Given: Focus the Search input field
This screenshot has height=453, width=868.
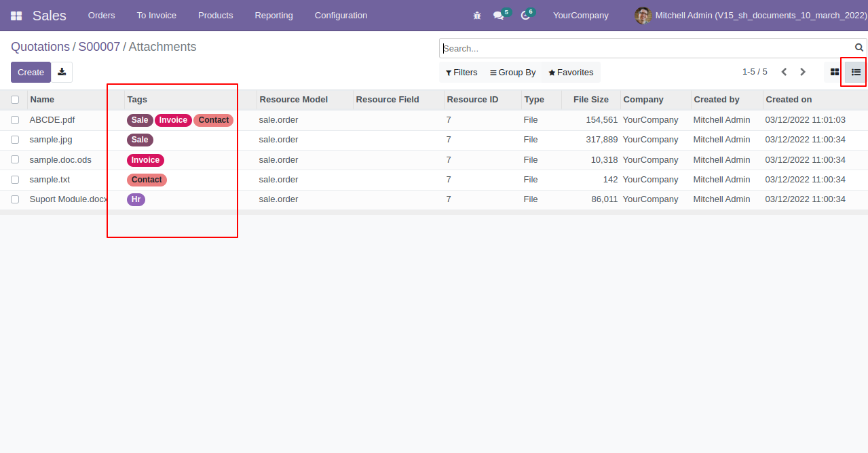Looking at the screenshot, I should [646, 48].
